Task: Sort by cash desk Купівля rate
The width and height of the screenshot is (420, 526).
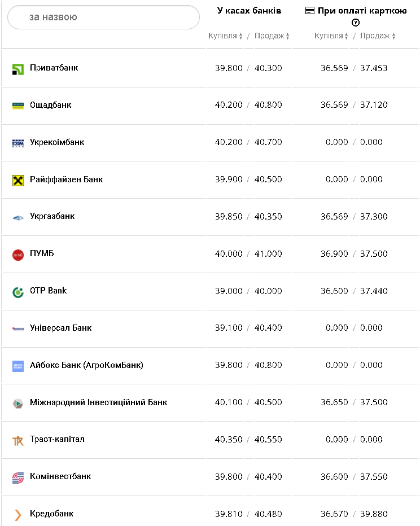Action: (225, 36)
